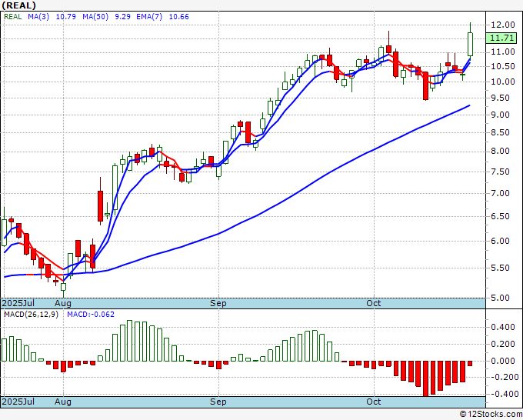Click the 10.66 EMA(7) value
This screenshot has width=523, height=420.
coord(178,17)
